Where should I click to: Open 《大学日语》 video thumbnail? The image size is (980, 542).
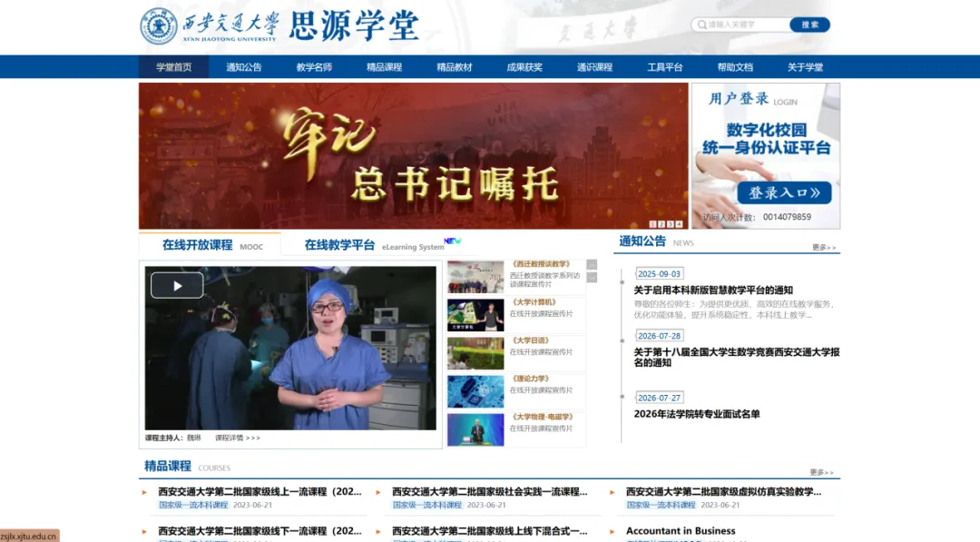(x=475, y=353)
